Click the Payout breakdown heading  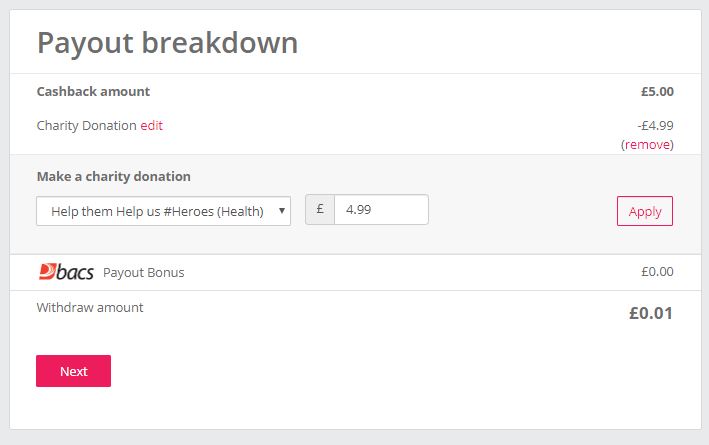click(167, 43)
